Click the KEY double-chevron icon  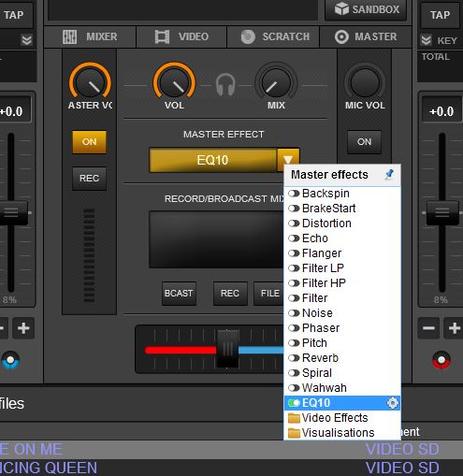coord(426,40)
